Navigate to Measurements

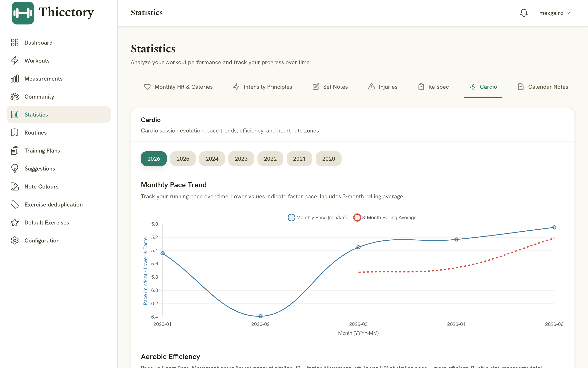pos(59,79)
